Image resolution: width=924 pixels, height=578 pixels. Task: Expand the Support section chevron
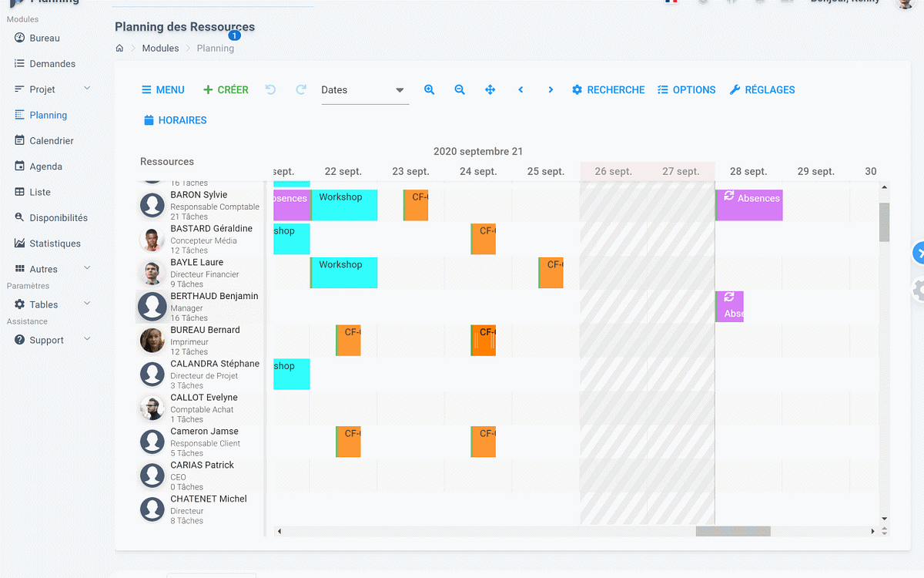[87, 339]
